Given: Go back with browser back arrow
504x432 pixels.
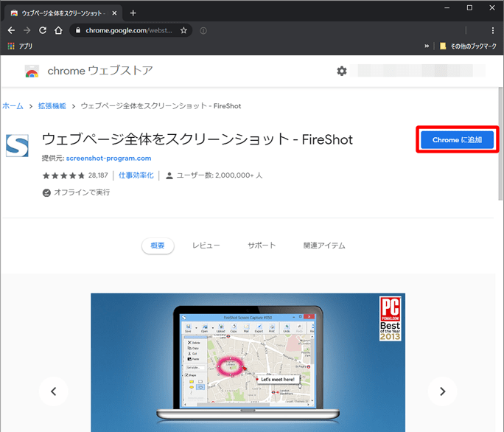Looking at the screenshot, I should click(x=11, y=30).
